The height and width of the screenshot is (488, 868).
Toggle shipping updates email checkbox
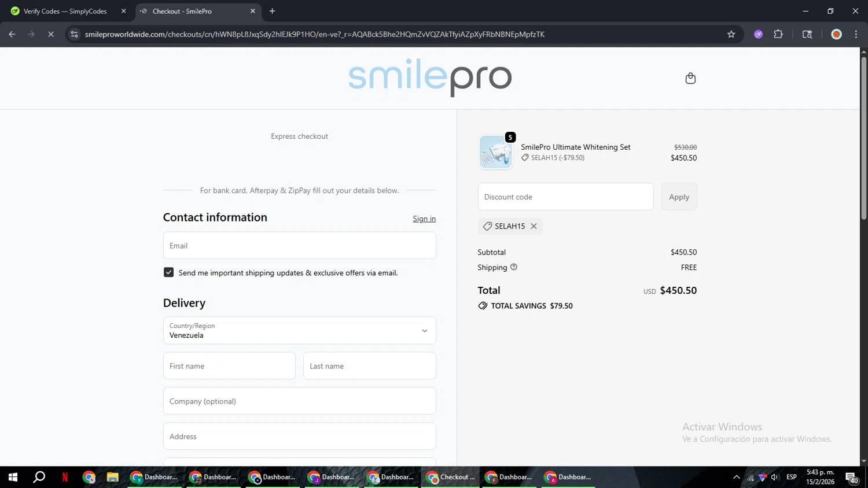(168, 272)
